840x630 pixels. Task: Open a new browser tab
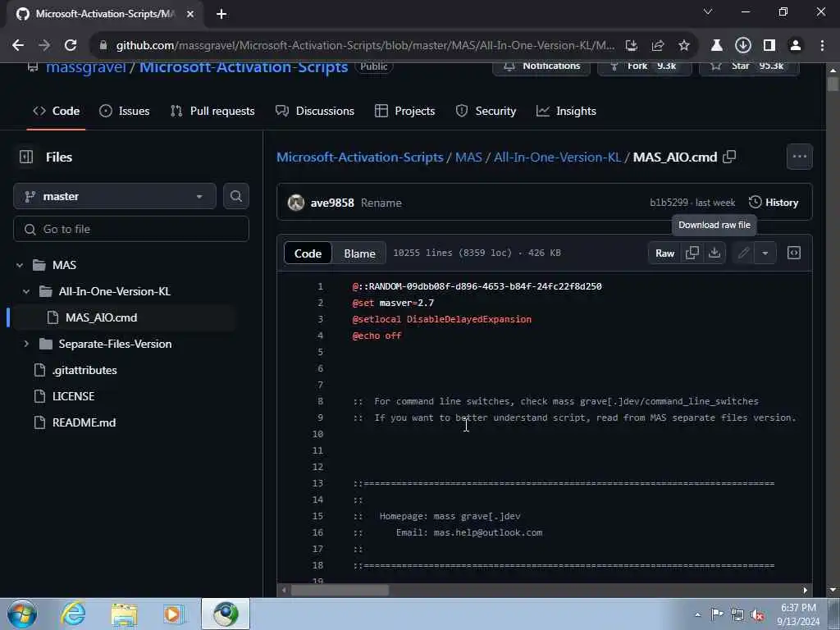221,14
